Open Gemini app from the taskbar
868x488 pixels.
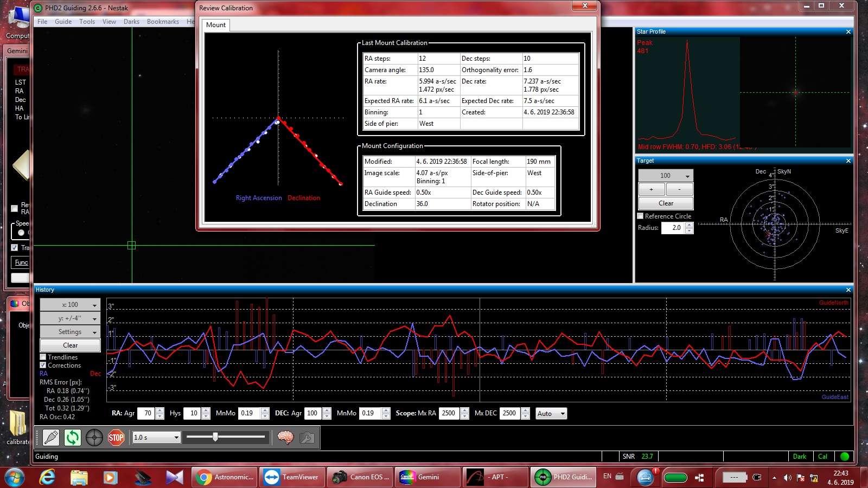427,477
